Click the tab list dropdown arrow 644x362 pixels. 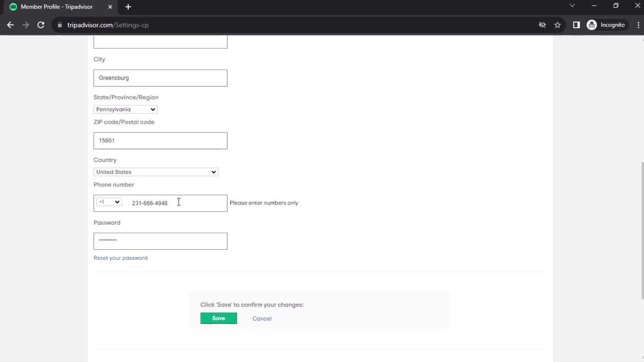pyautogui.click(x=572, y=7)
